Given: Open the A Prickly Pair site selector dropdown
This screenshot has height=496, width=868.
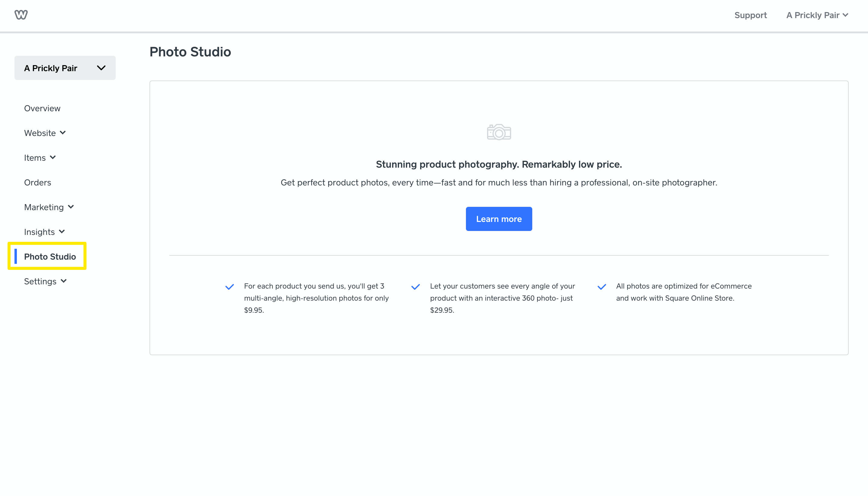Looking at the screenshot, I should (65, 68).
